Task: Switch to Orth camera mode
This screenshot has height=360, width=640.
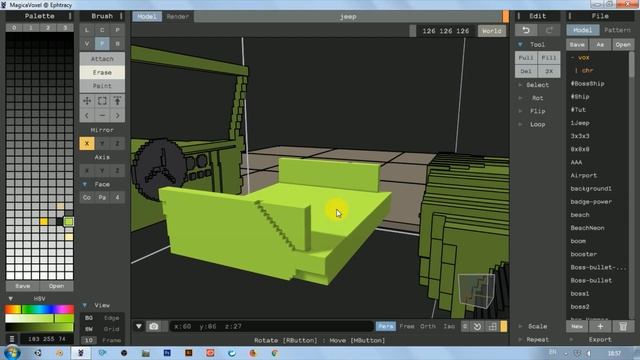Action: 428,327
